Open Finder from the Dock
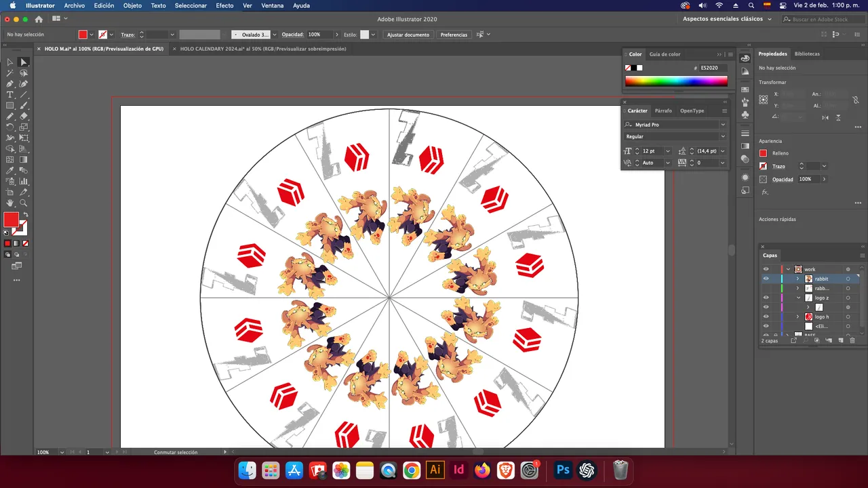This screenshot has width=868, height=488. pyautogui.click(x=248, y=470)
